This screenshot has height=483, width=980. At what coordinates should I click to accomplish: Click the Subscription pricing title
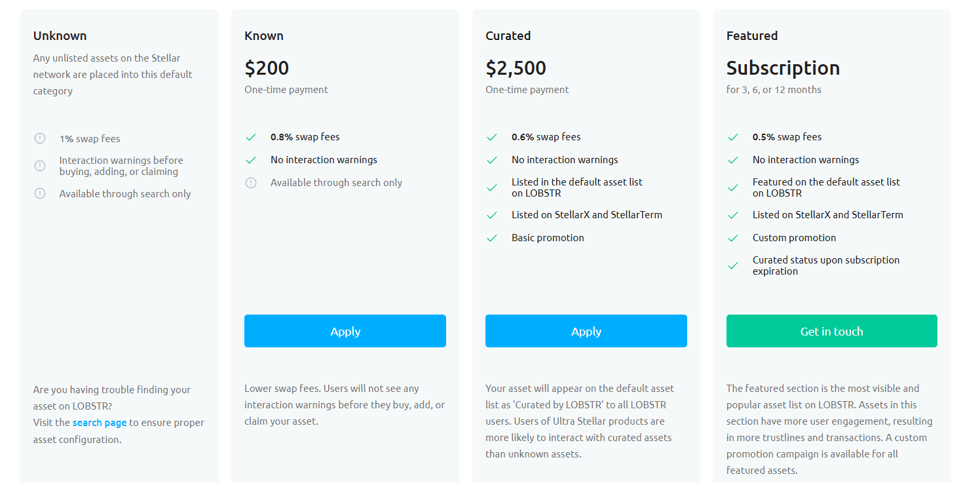coord(783,68)
